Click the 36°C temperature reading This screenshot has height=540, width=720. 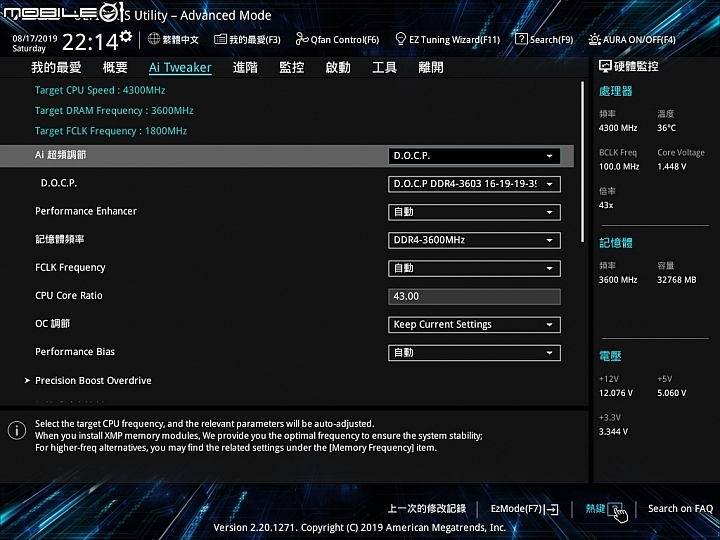[x=666, y=128]
